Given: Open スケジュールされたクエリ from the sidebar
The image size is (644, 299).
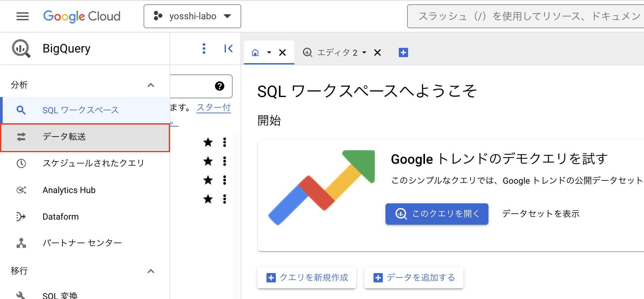Looking at the screenshot, I should [93, 163].
